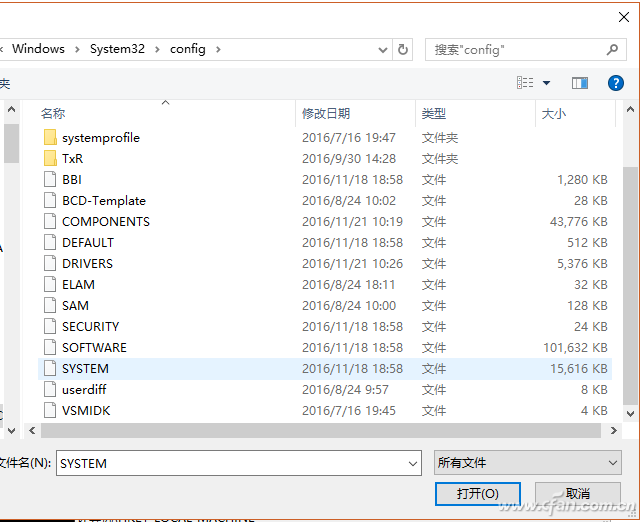Click the systemprofile folder name

pos(101,138)
